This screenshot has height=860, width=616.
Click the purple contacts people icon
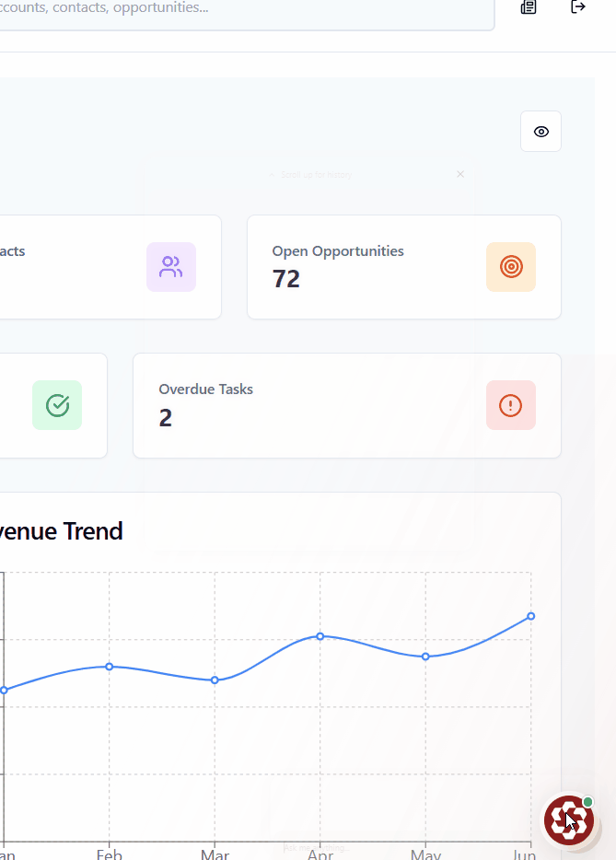171,267
